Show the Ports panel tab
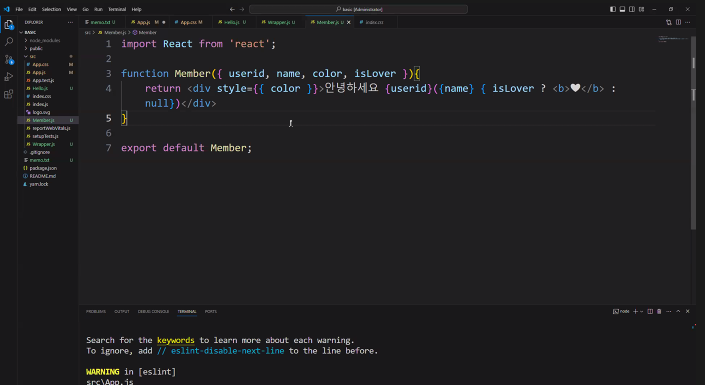The image size is (705, 385). (x=210, y=311)
